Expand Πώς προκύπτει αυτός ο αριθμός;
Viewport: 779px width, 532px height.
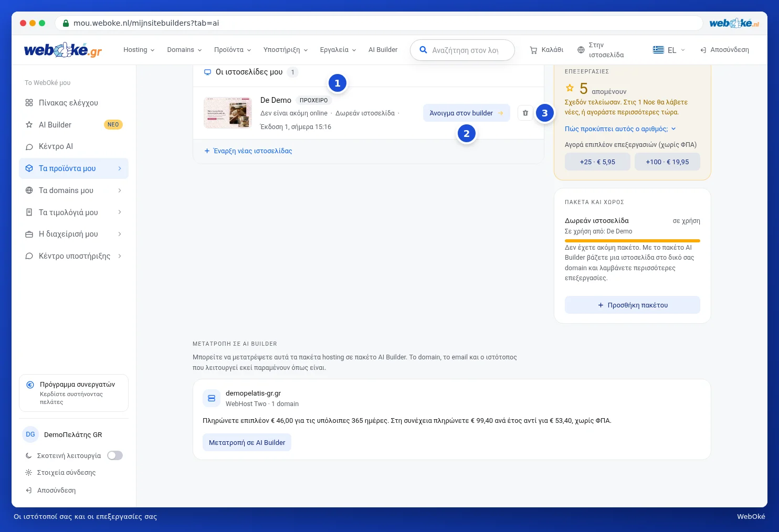coord(620,129)
